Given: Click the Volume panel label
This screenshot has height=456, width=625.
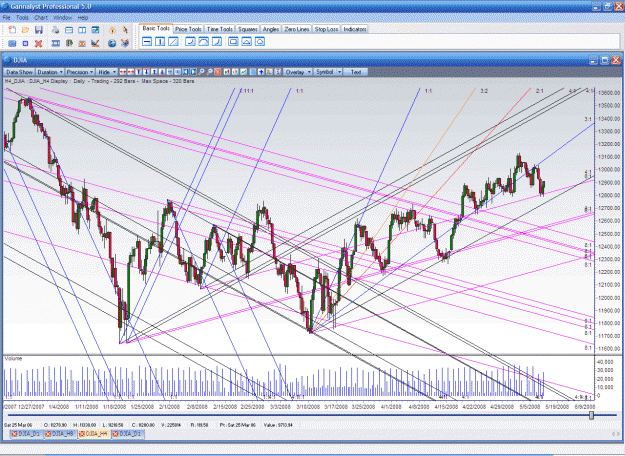Looking at the screenshot, I should 13,359.
